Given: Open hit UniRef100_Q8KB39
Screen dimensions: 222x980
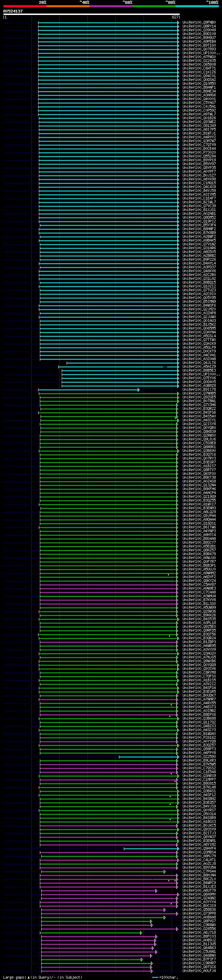Looking at the screenshot, I should pos(199,431).
